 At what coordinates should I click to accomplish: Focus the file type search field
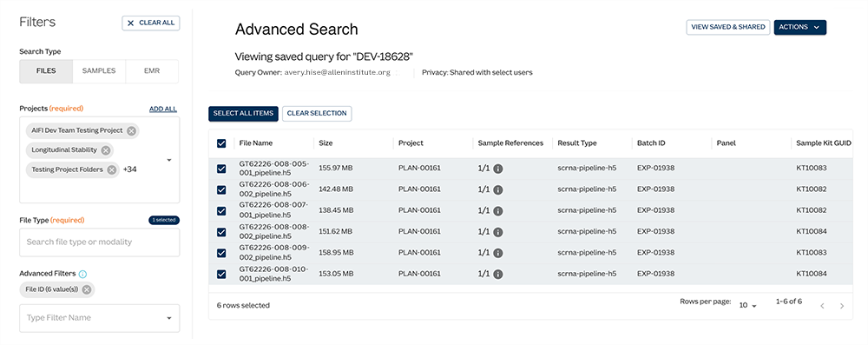100,242
